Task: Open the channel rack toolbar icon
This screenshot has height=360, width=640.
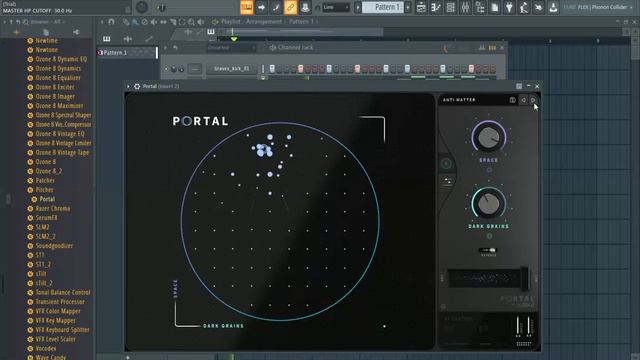Action: pyautogui.click(x=451, y=7)
